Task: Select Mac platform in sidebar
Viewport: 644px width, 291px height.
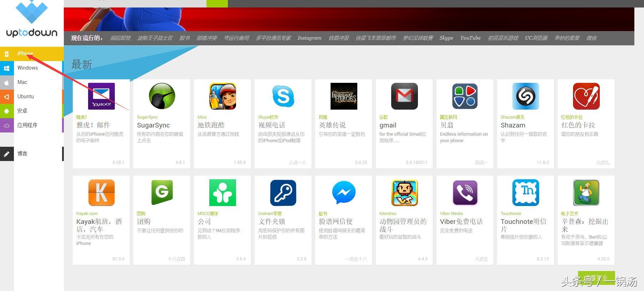Action: click(x=22, y=82)
